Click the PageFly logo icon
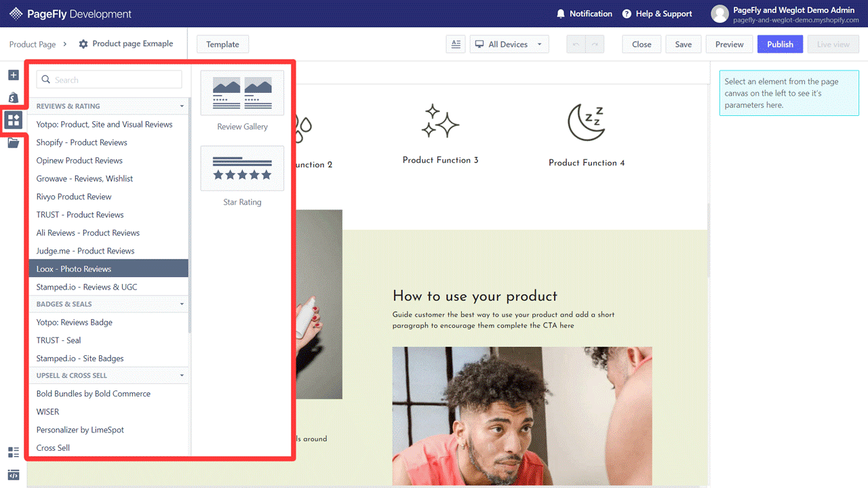The image size is (868, 488). tap(16, 14)
